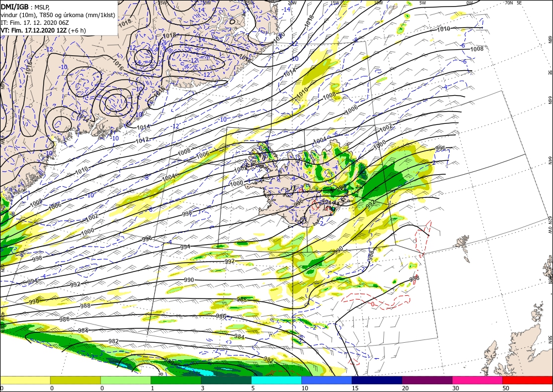The width and height of the screenshot is (553, 392).
Task: Click the "vindur (10m), T850 og úrkoma" line
Action: click(58, 15)
